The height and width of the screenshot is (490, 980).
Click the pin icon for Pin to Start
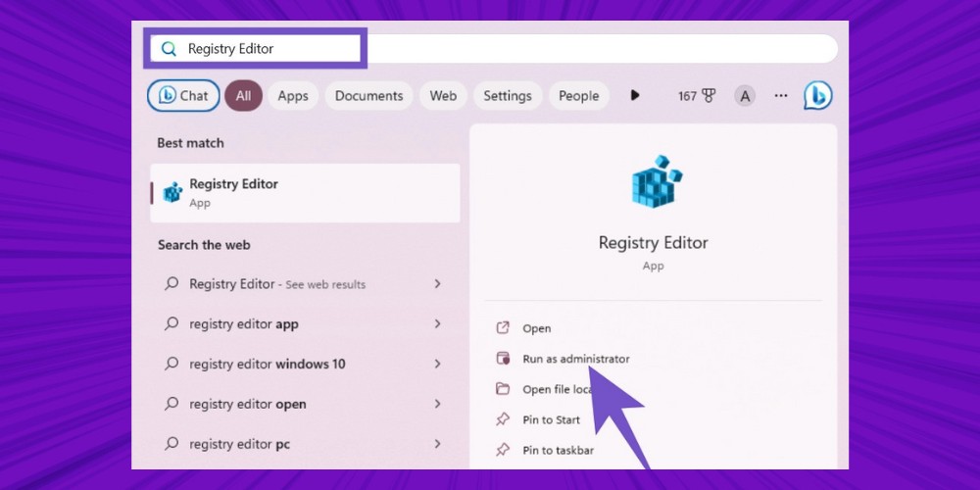coord(503,419)
